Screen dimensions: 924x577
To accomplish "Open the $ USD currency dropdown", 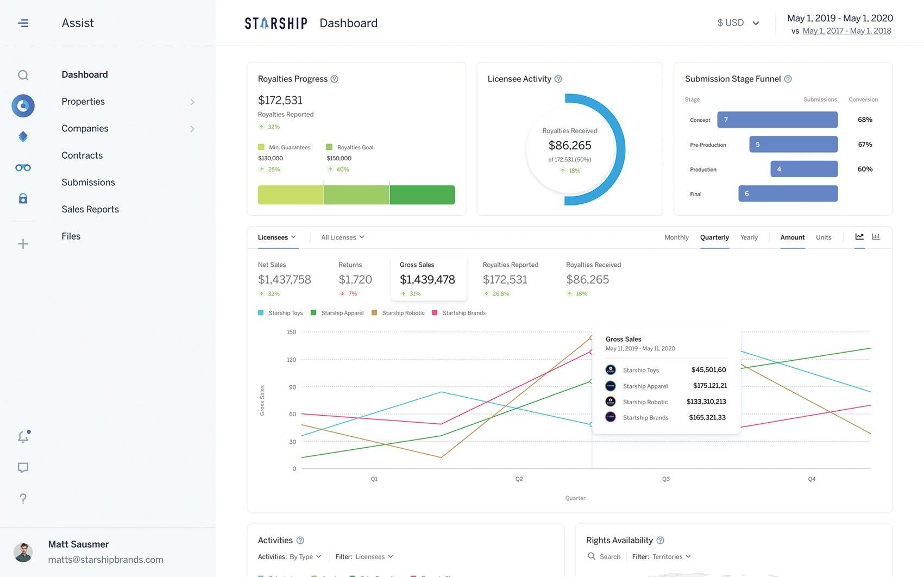I will coord(738,23).
